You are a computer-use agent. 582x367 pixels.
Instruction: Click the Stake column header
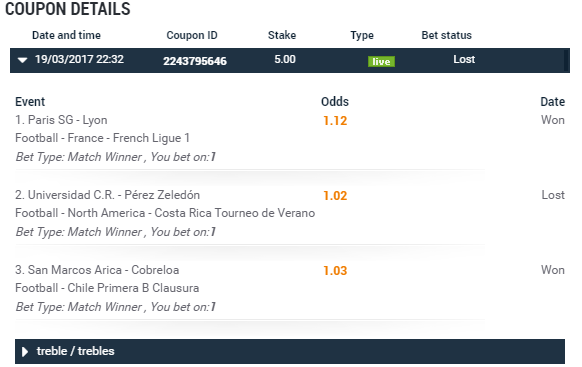click(x=282, y=35)
